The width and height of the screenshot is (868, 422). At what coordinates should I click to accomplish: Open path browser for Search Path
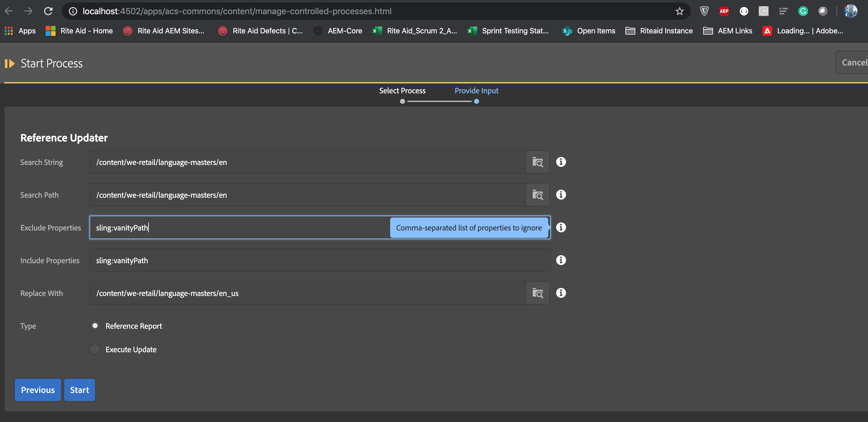[x=537, y=195]
